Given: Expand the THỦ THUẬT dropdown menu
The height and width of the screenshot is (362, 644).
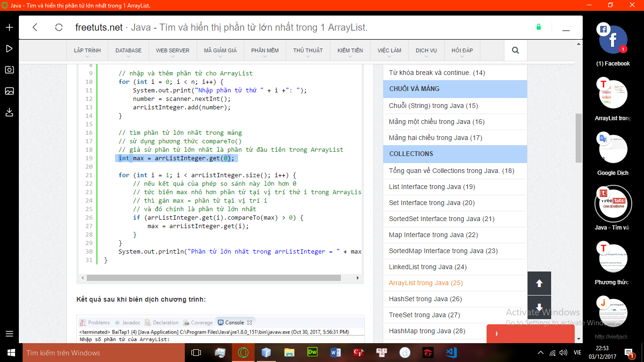Looking at the screenshot, I should coord(308,51).
